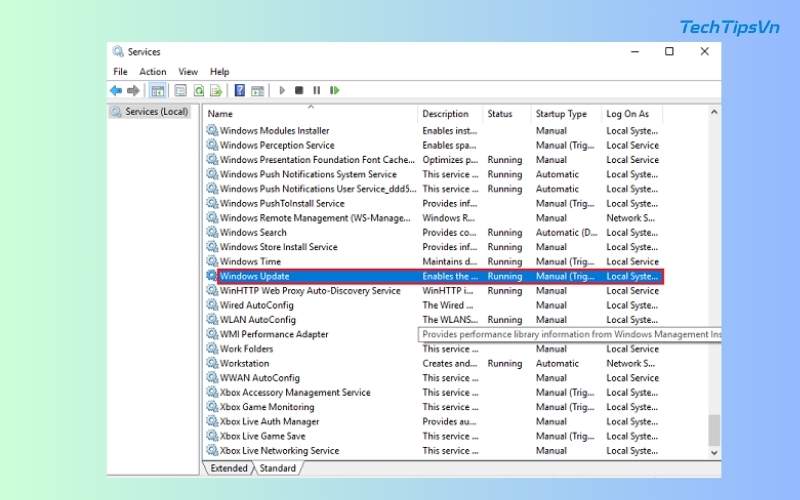This screenshot has height=500, width=800.
Task: Select WMI Performance Adapter row
Action: (434, 334)
